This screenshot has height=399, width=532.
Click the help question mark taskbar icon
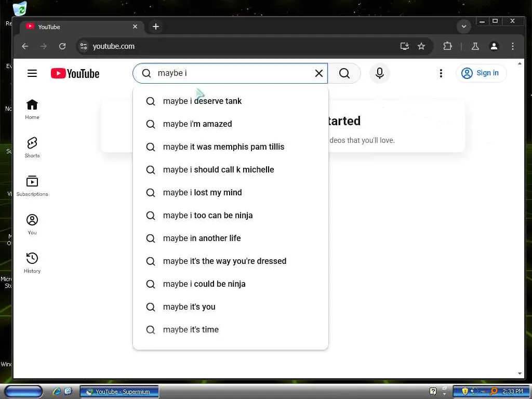click(433, 392)
